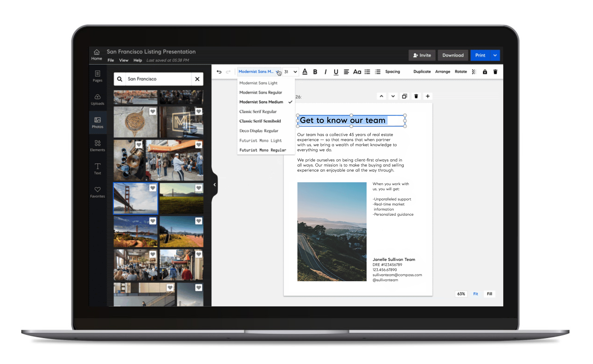Image resolution: width=593 pixels, height=364 pixels.
Task: Click the Invite button
Action: (422, 55)
